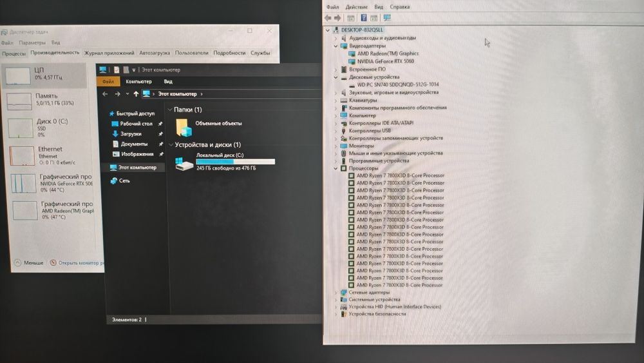Click the Контроллеры USB category icon

click(x=344, y=131)
